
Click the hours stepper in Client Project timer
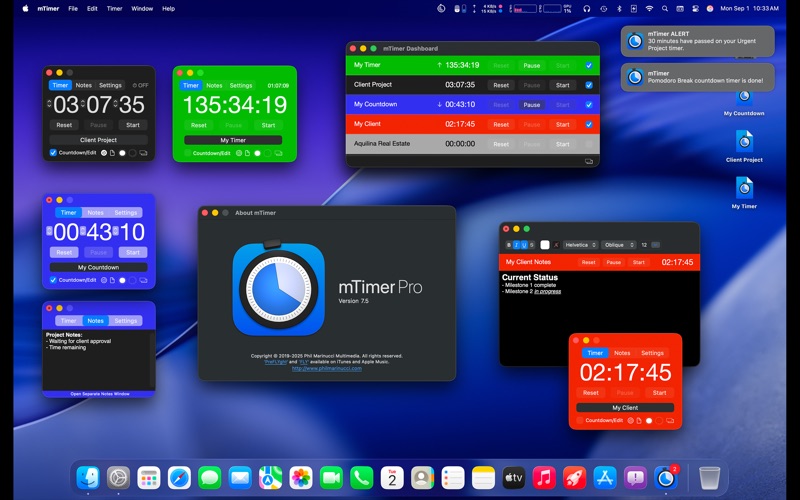(49, 104)
